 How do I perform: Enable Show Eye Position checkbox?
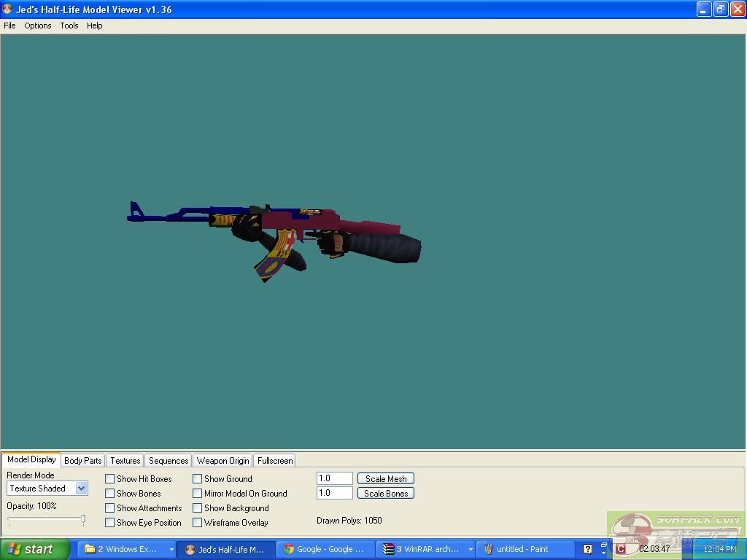(109, 522)
